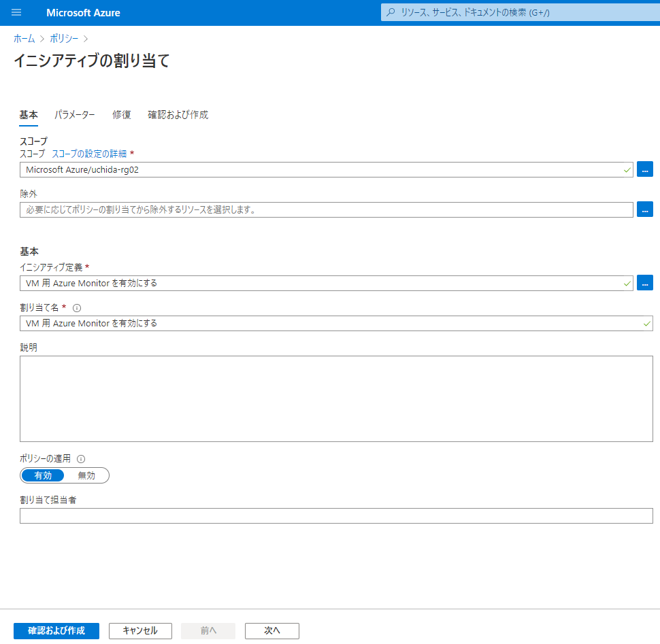The image size is (660, 644).
Task: Open exclusions picker ellipsis button
Action: (x=644, y=209)
